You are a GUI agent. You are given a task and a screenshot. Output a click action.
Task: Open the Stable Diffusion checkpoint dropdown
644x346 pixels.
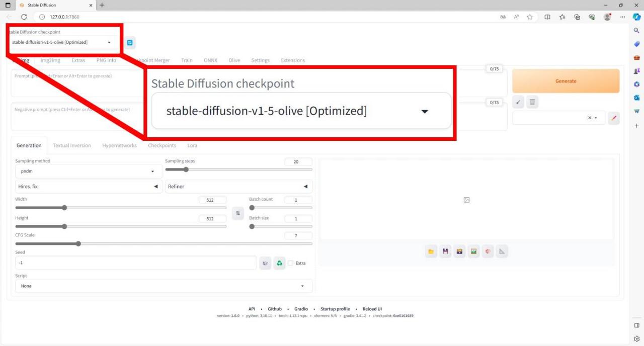pos(64,43)
